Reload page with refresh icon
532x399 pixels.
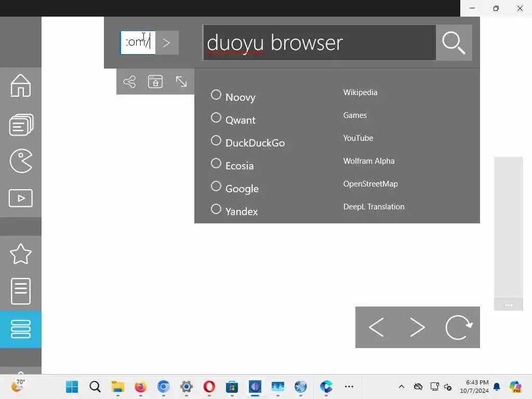[459, 327]
